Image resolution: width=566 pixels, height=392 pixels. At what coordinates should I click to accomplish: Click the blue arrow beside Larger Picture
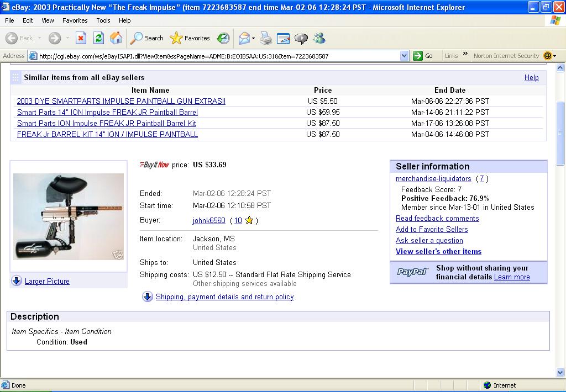pyautogui.click(x=17, y=280)
